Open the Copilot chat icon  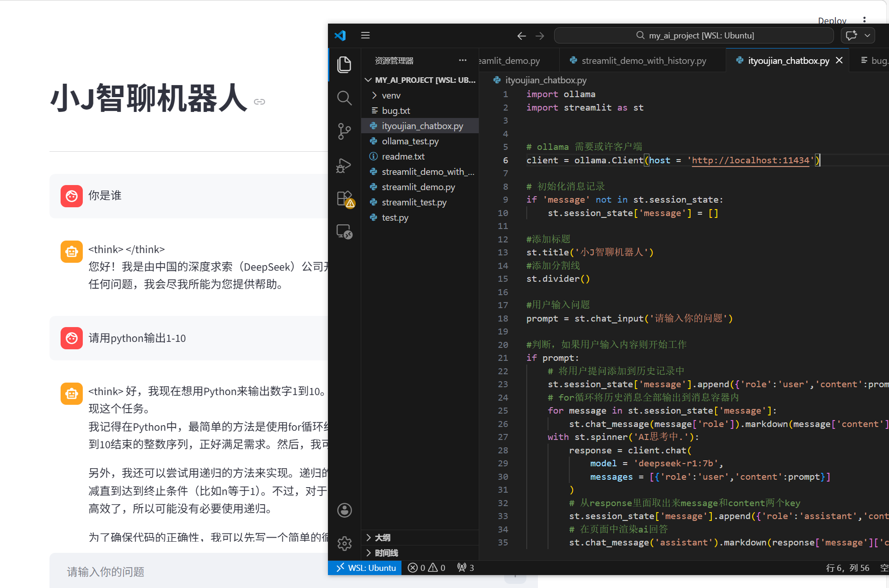click(852, 35)
